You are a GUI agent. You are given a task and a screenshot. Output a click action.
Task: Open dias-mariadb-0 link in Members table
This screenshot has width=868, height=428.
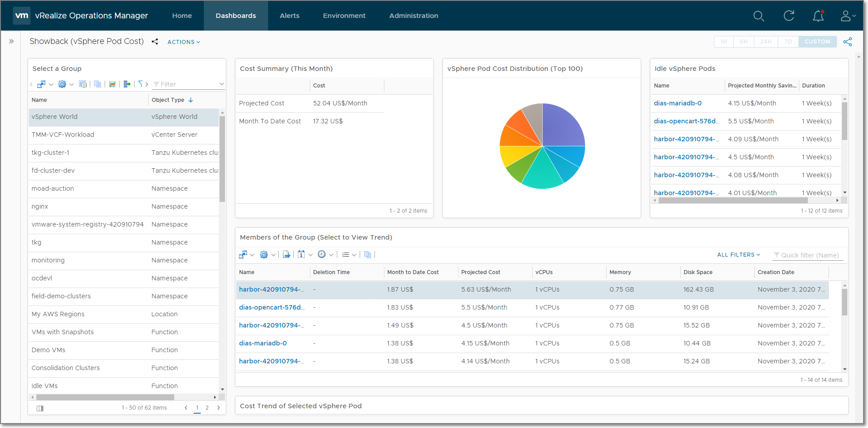pyautogui.click(x=263, y=343)
